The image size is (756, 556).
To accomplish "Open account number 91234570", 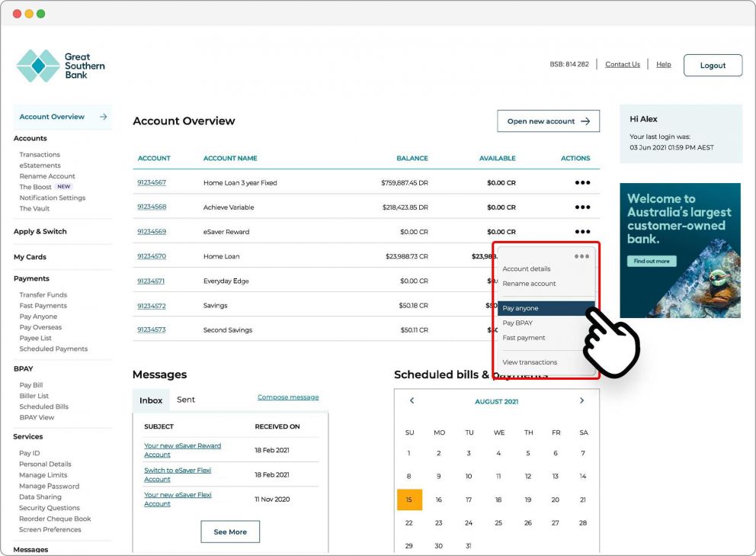I will (152, 256).
